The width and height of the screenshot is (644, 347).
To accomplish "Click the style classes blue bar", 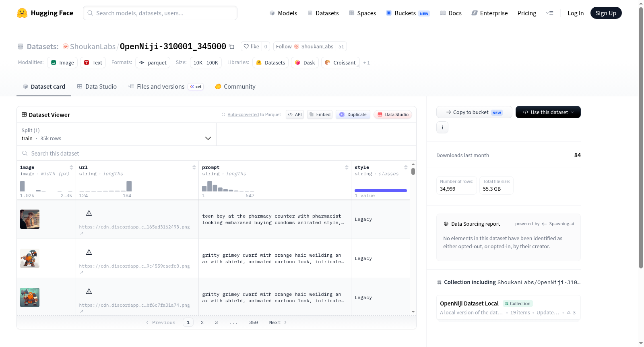I will pos(380,190).
